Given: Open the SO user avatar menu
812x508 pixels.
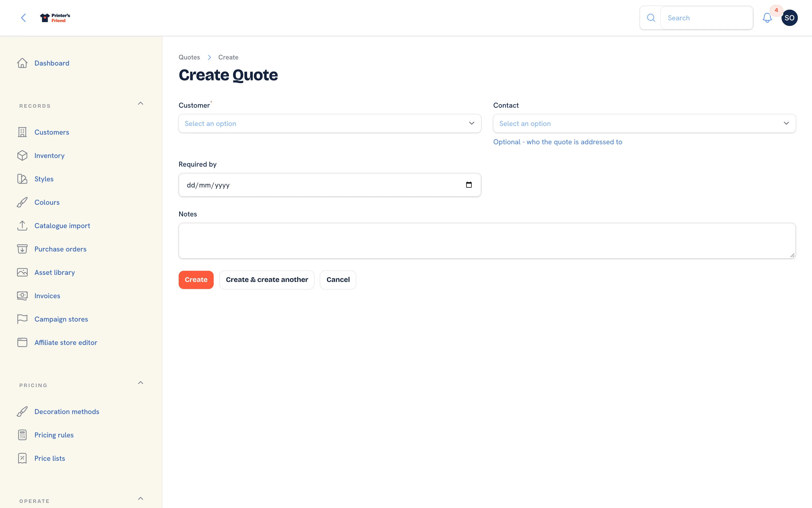Looking at the screenshot, I should (789, 18).
